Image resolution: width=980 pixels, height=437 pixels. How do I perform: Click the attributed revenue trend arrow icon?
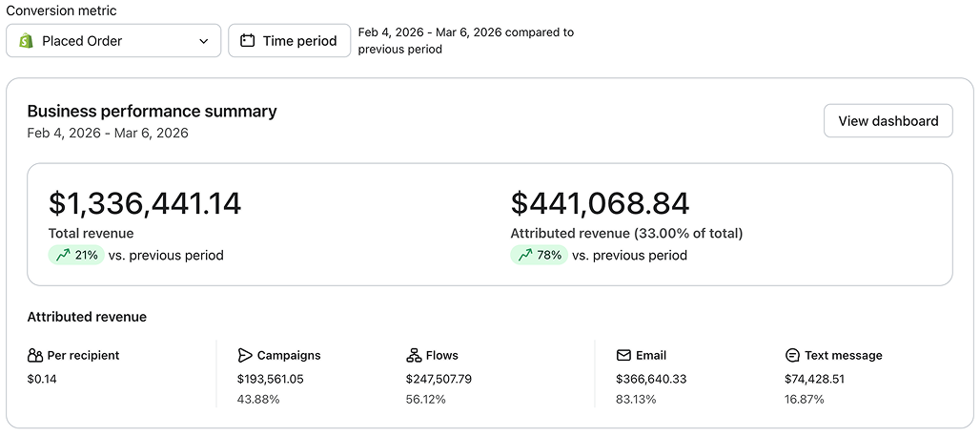(x=524, y=255)
